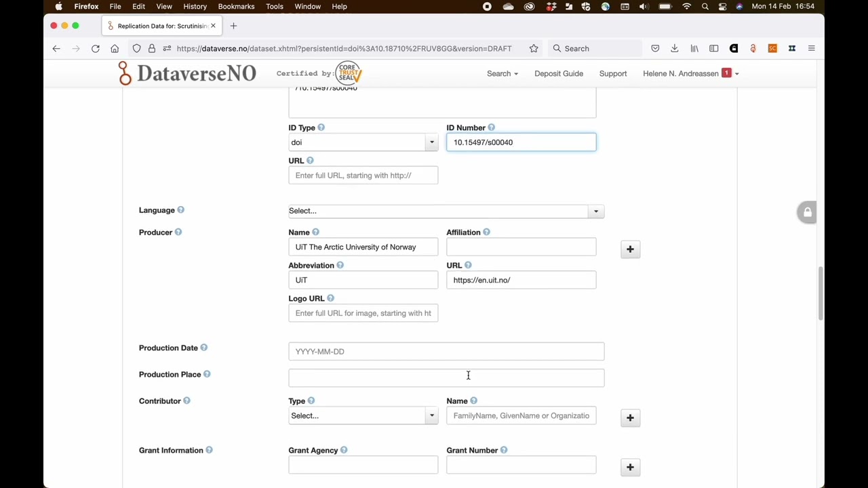Click the Producer URL field
The width and height of the screenshot is (868, 488).
pos(521,280)
